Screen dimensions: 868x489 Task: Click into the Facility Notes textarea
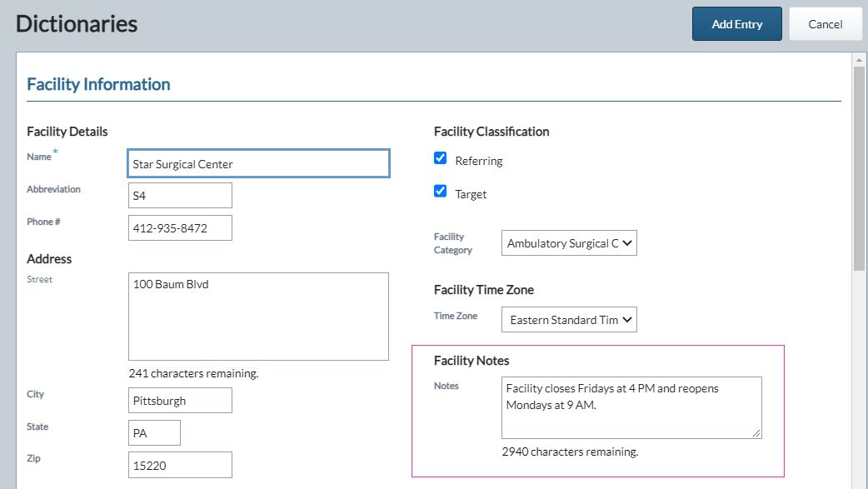coord(631,408)
